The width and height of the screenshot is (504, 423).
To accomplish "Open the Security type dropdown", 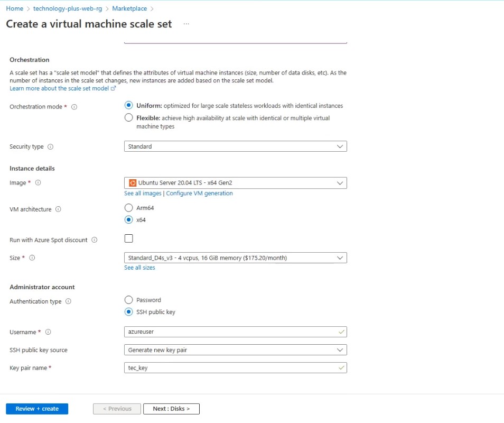I will click(x=235, y=146).
